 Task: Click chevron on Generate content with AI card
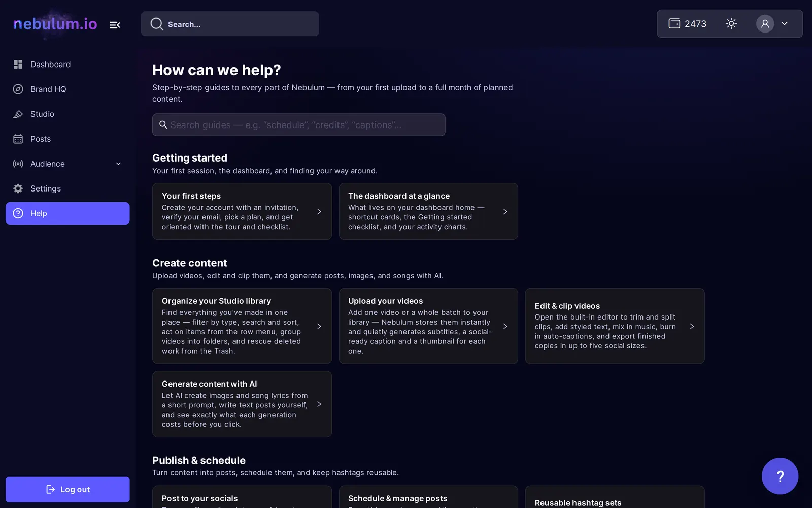319,404
